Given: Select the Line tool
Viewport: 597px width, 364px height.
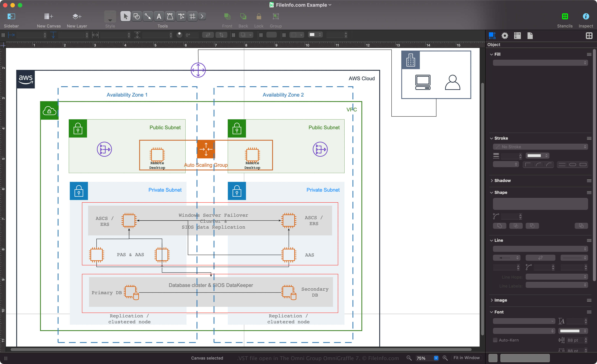Looking at the screenshot, I should 147,17.
